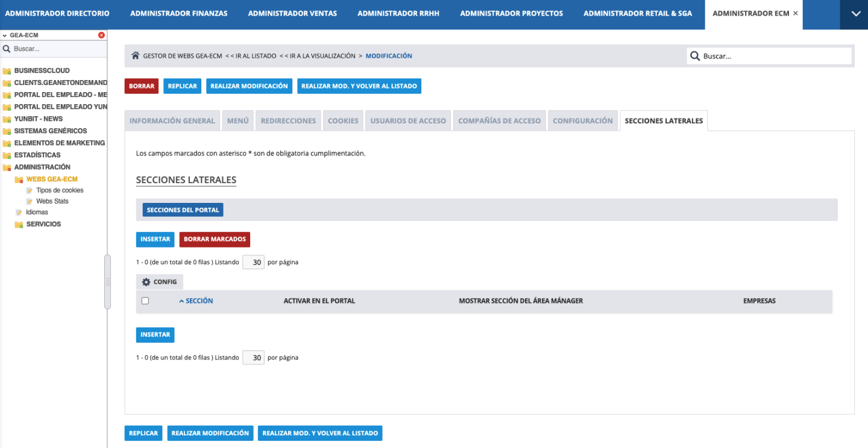Viewport: 868px width, 448px height.
Task: Click the Webs Stats page icon
Action: 29,201
